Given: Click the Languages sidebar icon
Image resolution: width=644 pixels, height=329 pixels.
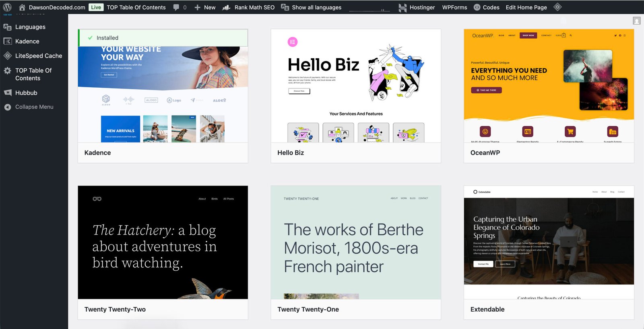Looking at the screenshot, I should (x=7, y=27).
